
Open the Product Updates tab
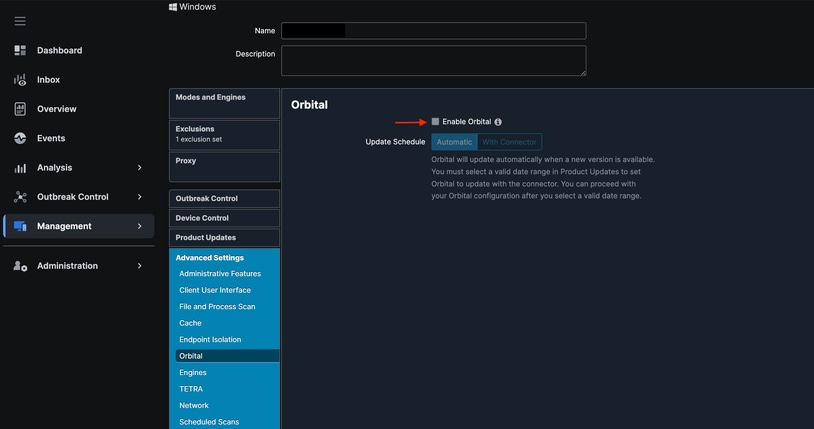[224, 238]
